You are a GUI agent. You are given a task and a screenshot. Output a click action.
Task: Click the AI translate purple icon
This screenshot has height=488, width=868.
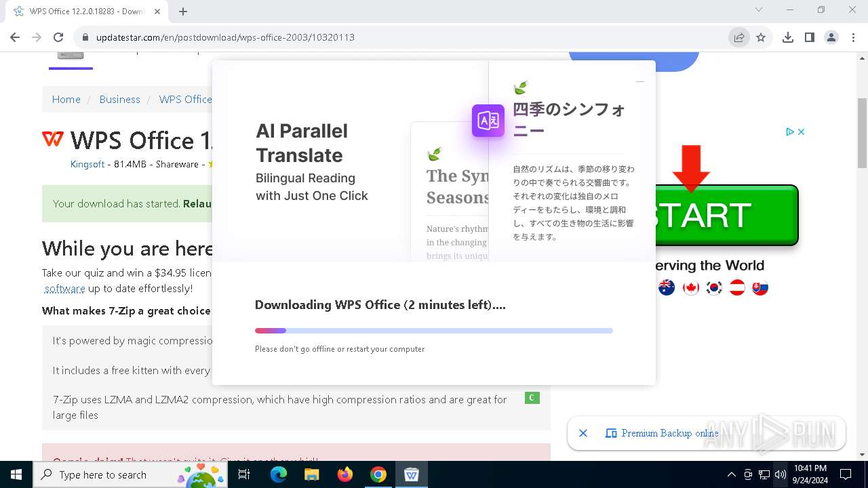(x=488, y=121)
